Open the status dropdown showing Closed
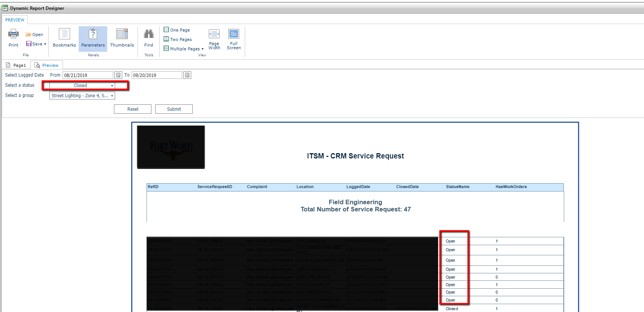Image resolution: width=644 pixels, height=312 pixels. [x=112, y=86]
